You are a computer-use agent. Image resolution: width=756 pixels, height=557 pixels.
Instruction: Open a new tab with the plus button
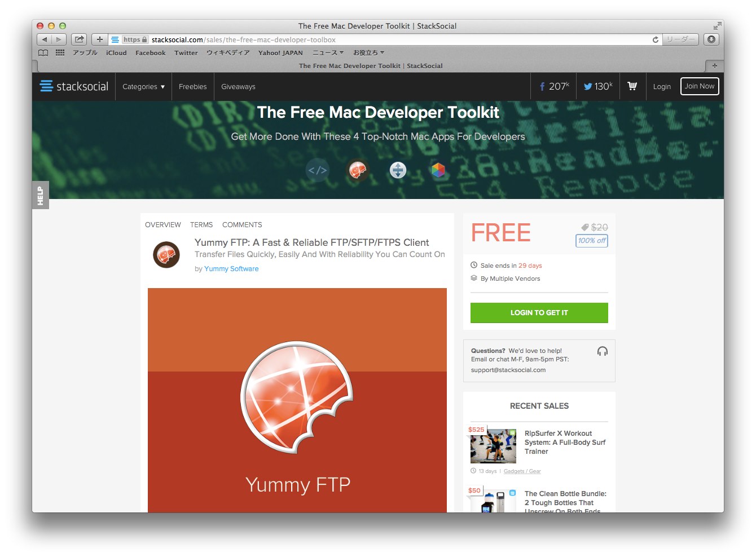[714, 66]
